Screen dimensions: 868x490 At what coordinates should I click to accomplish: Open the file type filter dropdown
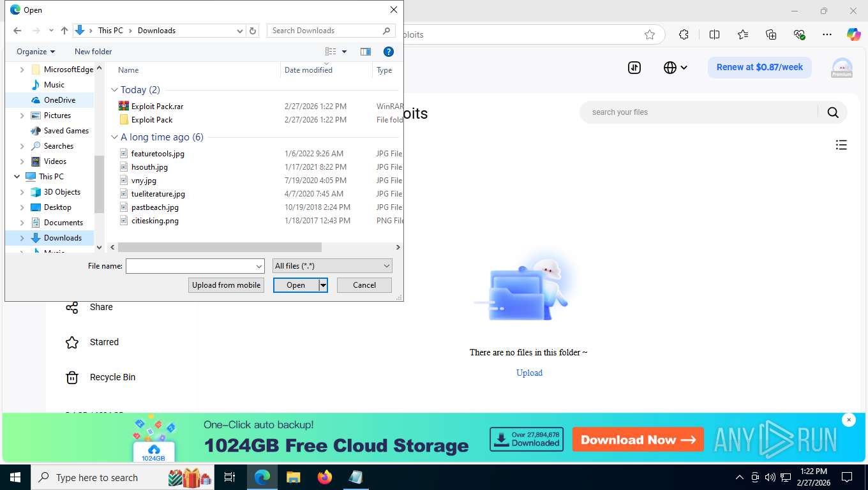[332, 266]
